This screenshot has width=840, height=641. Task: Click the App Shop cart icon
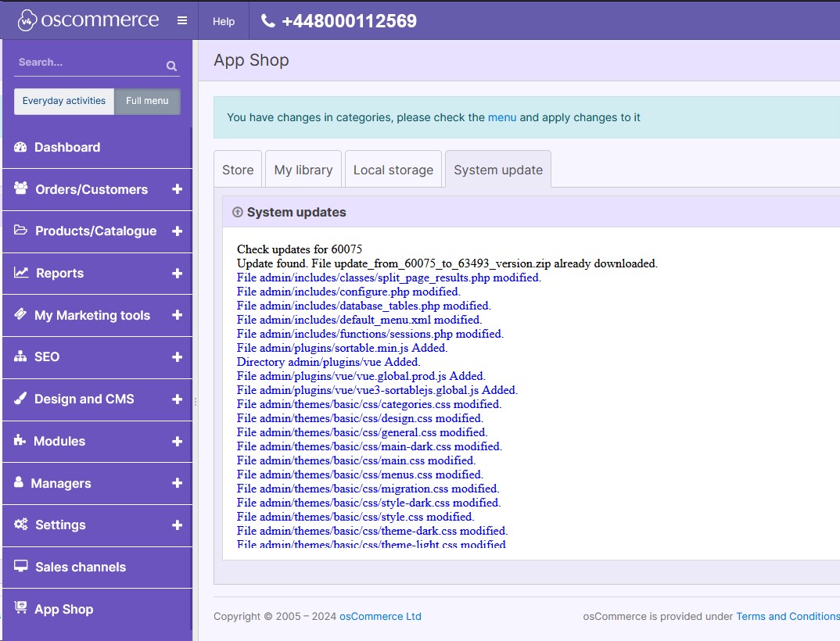click(x=20, y=607)
